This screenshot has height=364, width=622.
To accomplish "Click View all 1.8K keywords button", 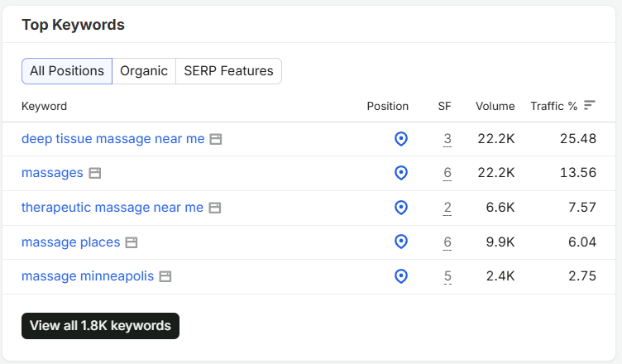I will [x=100, y=326].
